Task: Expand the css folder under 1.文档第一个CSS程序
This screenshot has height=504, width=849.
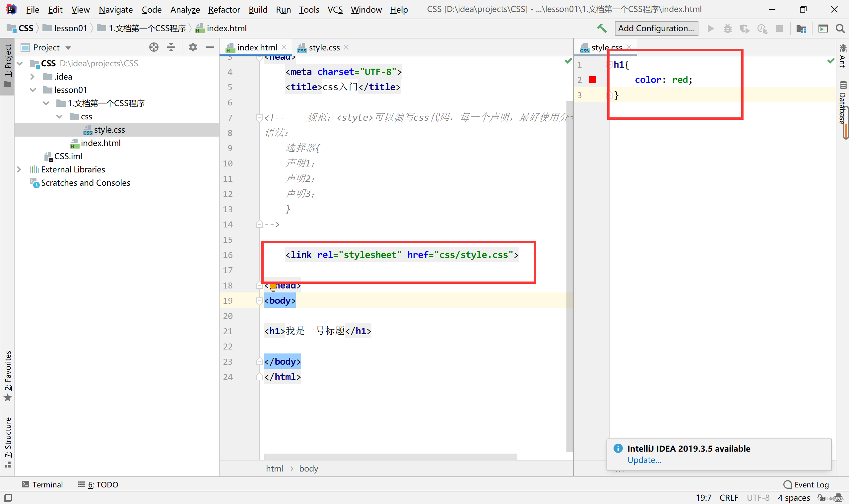Action: click(x=61, y=116)
